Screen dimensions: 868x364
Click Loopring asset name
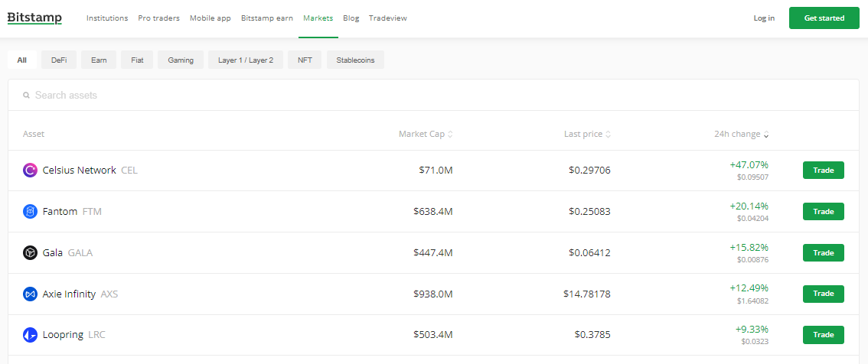[63, 335]
